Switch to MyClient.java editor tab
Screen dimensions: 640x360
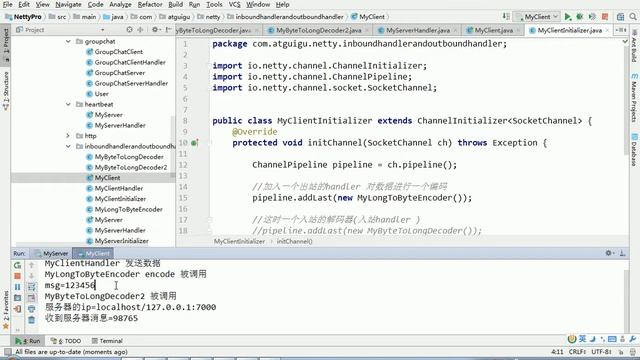[493, 30]
